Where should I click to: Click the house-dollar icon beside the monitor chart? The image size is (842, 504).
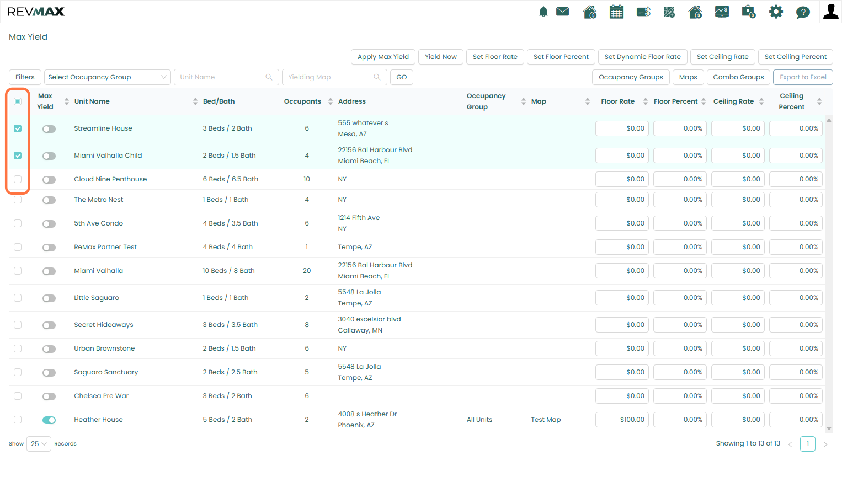(695, 12)
